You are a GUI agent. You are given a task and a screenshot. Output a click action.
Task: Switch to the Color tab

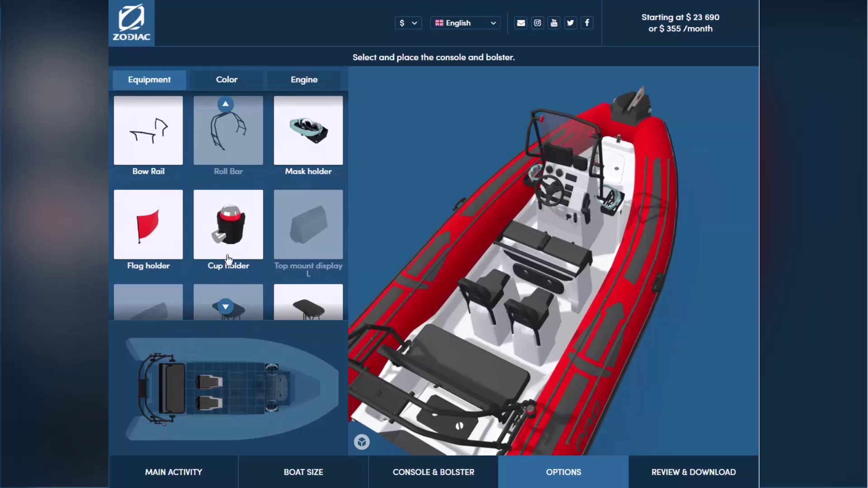(226, 80)
